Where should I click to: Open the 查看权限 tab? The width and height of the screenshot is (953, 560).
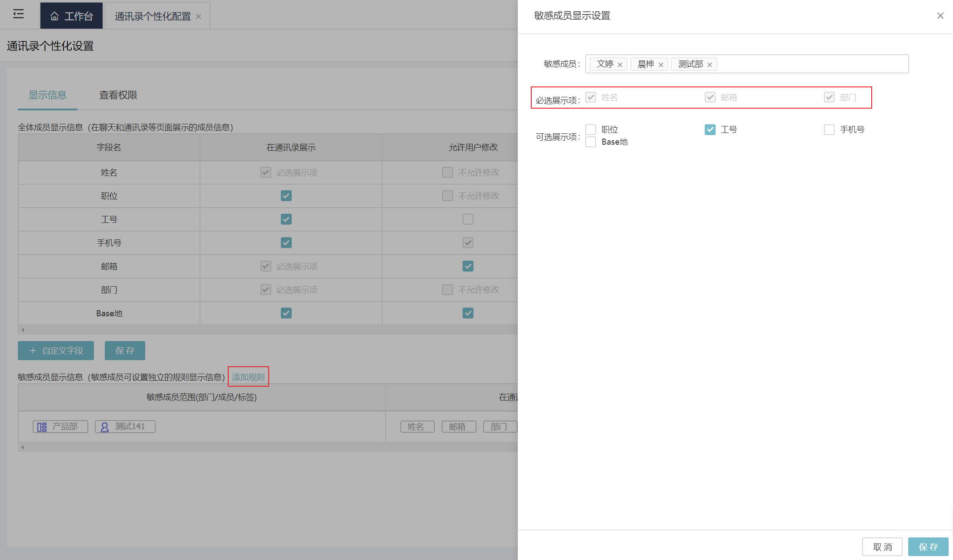(x=118, y=95)
